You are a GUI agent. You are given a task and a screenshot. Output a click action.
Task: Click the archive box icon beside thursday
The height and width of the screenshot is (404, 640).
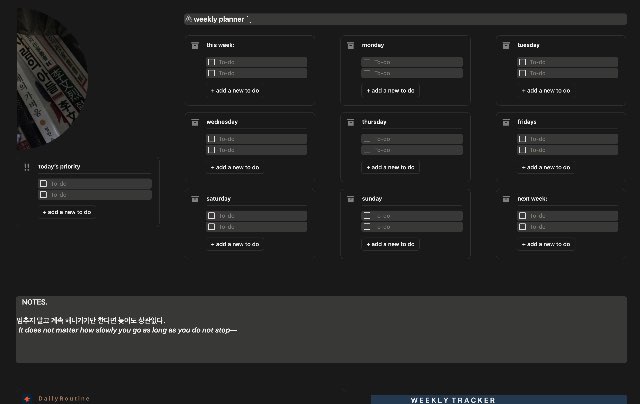coord(350,122)
